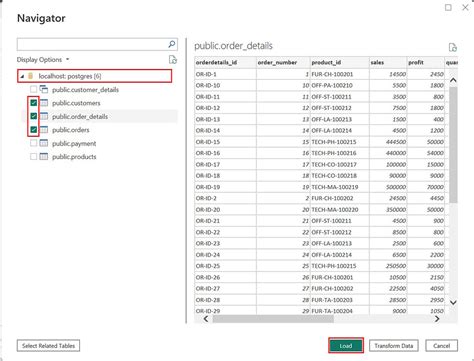
Task: Click the table icon of public.products
Action: pos(44,156)
